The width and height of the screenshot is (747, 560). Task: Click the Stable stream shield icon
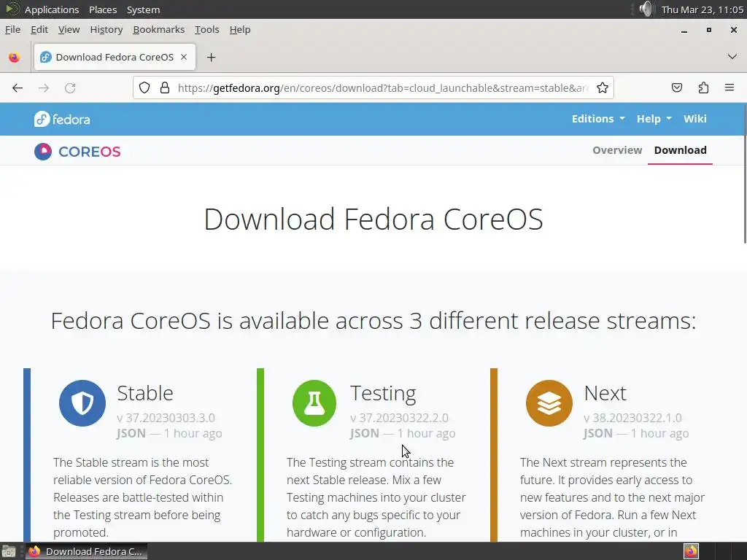[82, 402]
